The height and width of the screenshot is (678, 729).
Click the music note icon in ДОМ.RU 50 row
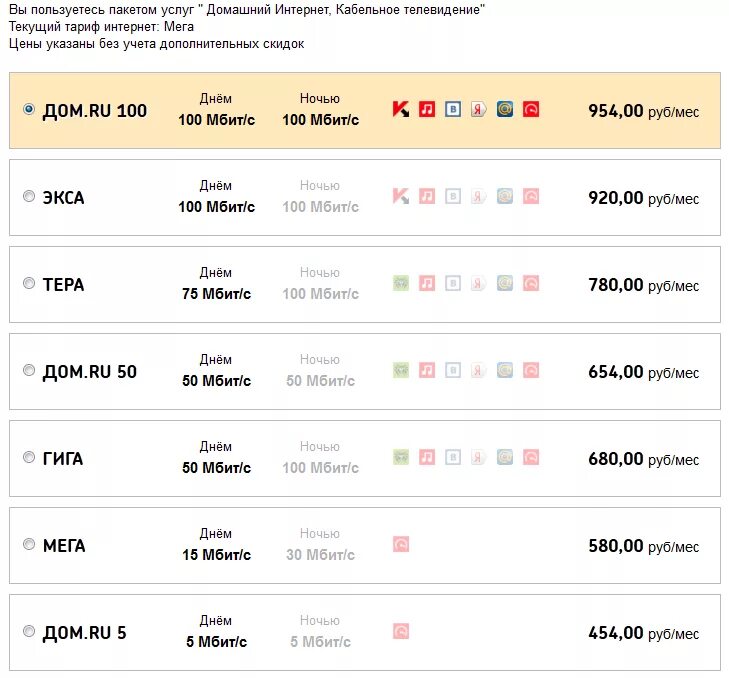click(427, 371)
